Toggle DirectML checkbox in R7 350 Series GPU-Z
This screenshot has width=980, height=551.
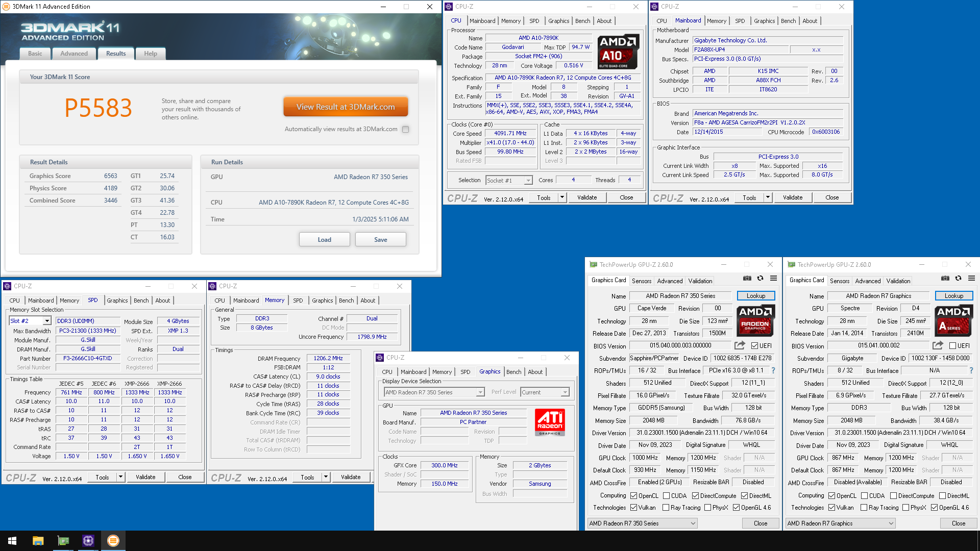tap(744, 495)
